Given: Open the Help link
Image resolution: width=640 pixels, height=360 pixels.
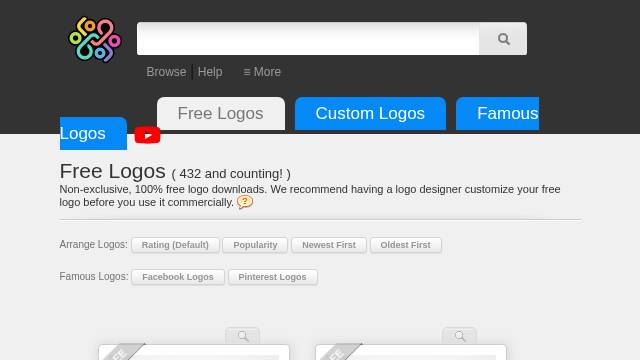Looking at the screenshot, I should (x=210, y=72).
